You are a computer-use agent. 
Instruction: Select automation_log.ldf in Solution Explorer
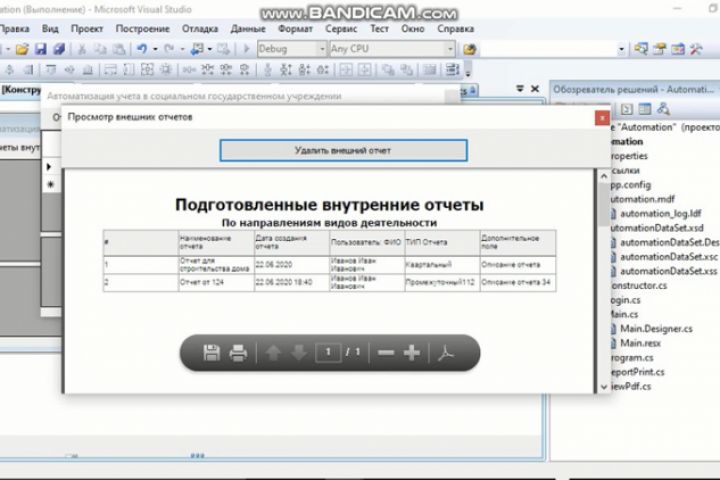click(660, 214)
